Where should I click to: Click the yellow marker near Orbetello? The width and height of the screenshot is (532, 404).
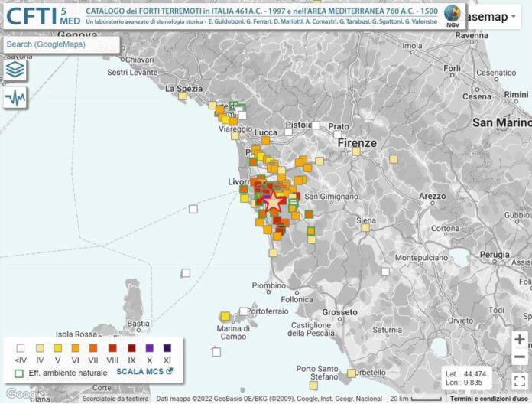tap(351, 373)
